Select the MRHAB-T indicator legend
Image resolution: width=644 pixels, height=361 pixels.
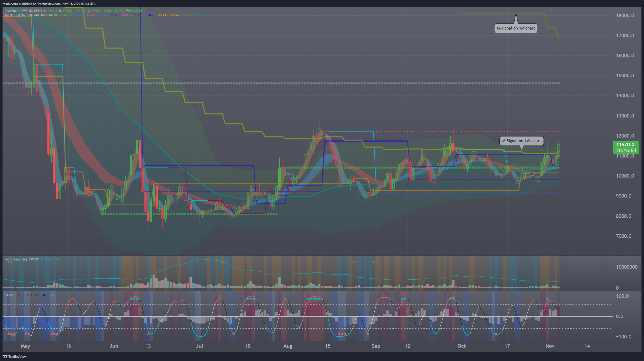(25, 15)
